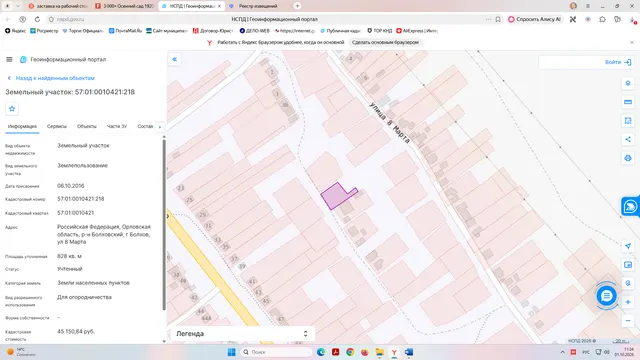The image size is (640, 360).
Task: Open the ДЕЛО-WEB bookmark
Action: 255,31
